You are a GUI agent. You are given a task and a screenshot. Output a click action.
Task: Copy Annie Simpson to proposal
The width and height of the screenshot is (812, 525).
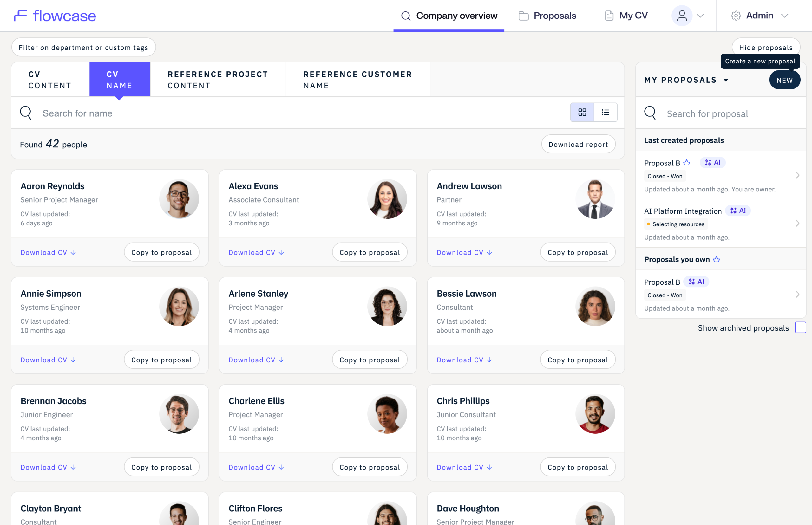point(162,360)
